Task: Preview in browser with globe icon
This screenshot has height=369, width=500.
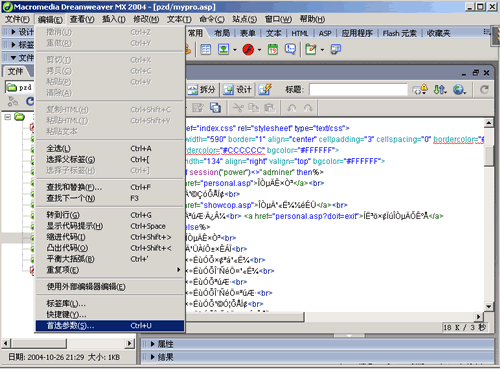Action: pos(459,89)
